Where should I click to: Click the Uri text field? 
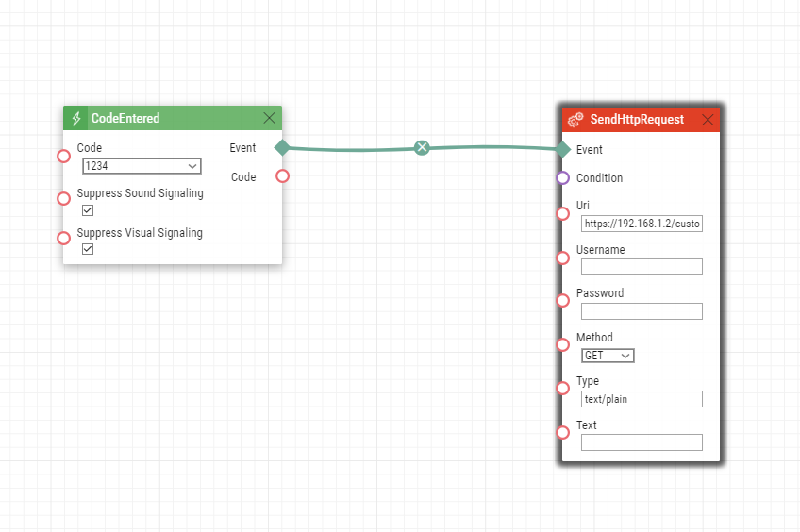click(x=642, y=224)
